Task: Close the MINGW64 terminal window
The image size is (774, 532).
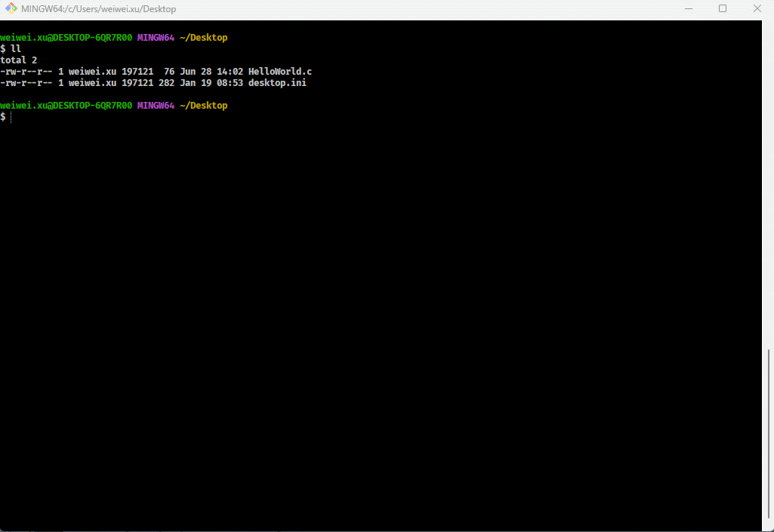Action: click(x=757, y=8)
